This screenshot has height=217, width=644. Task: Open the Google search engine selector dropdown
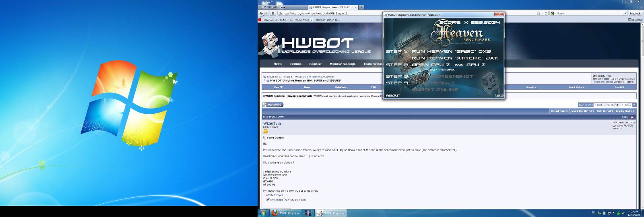point(553,13)
